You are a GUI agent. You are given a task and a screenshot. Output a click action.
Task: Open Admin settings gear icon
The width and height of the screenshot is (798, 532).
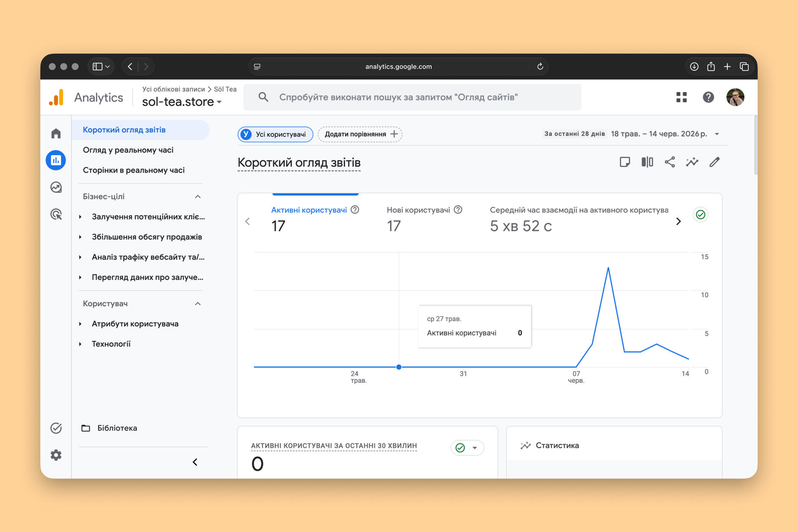(56, 455)
